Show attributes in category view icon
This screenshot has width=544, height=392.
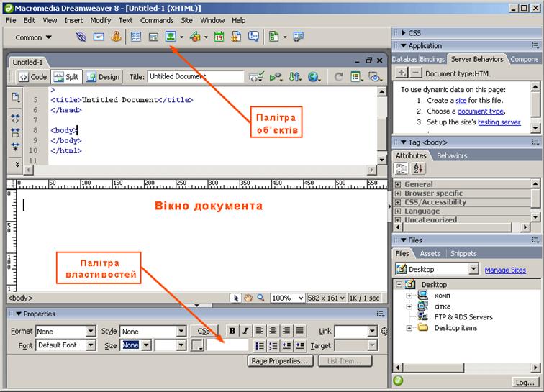click(x=402, y=168)
